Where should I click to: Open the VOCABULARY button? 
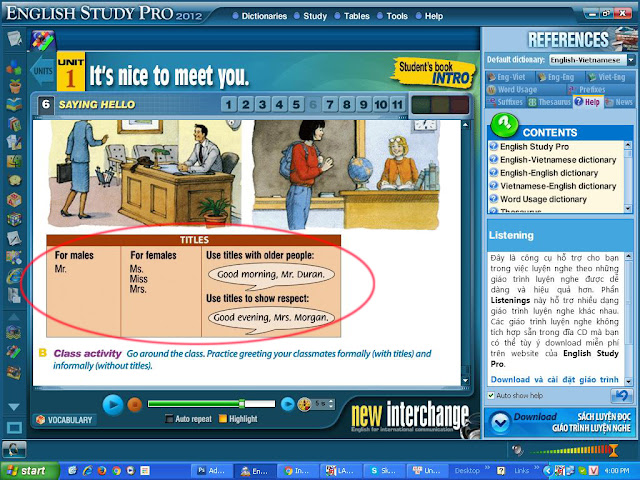pos(64,420)
